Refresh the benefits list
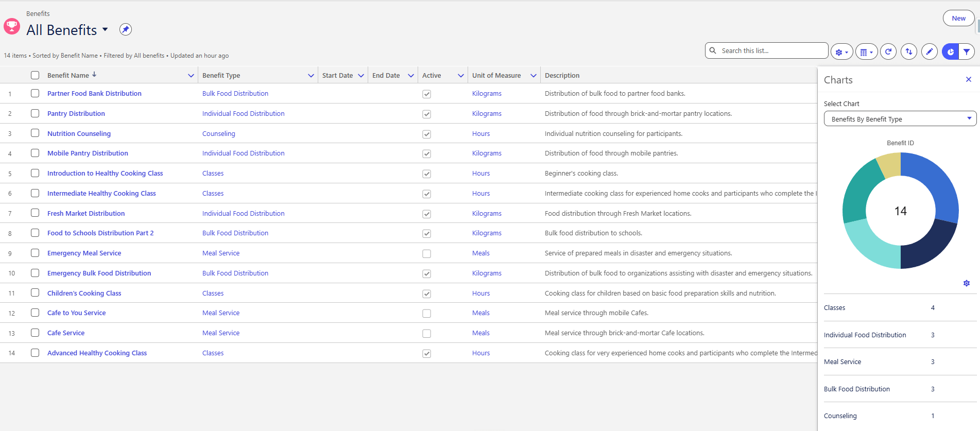This screenshot has width=980, height=431. coord(888,51)
